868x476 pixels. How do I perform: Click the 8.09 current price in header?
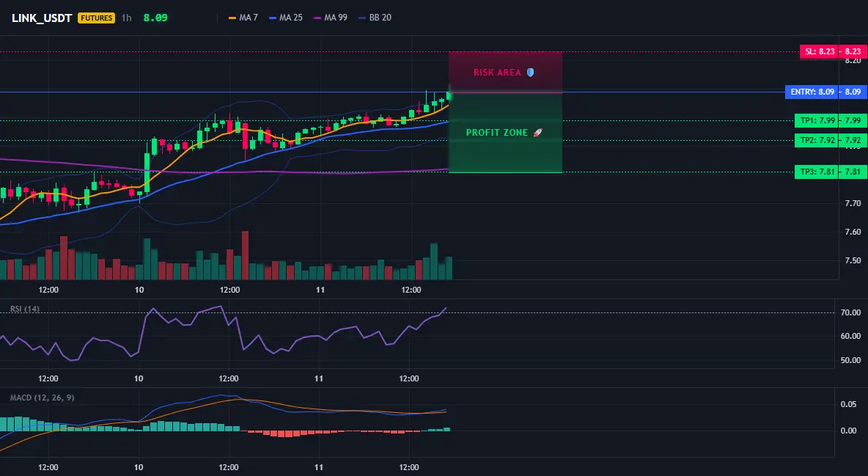point(155,18)
